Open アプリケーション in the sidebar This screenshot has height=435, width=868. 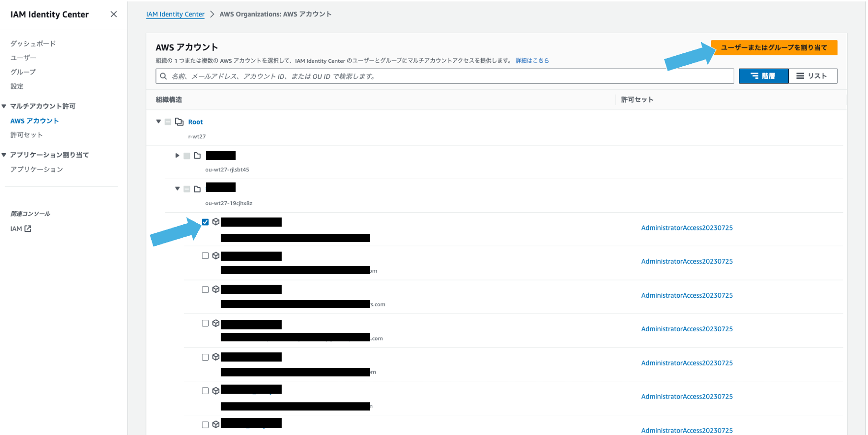point(36,169)
